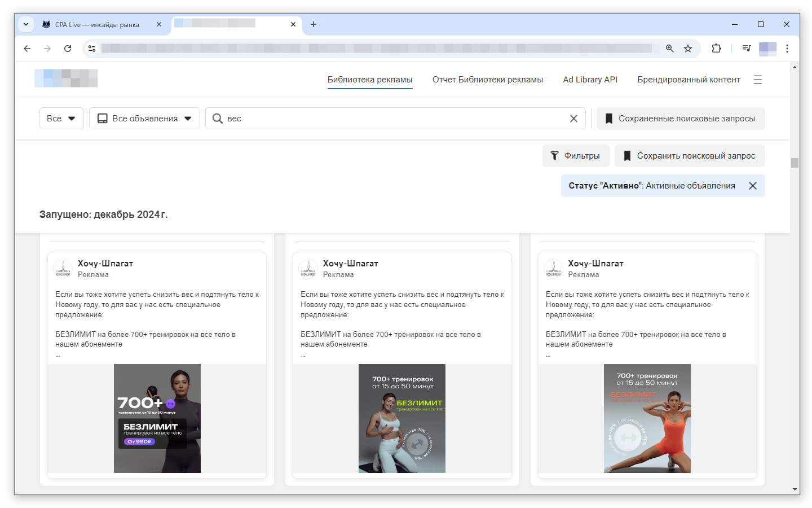Bookmark this page with star icon

tap(688, 49)
